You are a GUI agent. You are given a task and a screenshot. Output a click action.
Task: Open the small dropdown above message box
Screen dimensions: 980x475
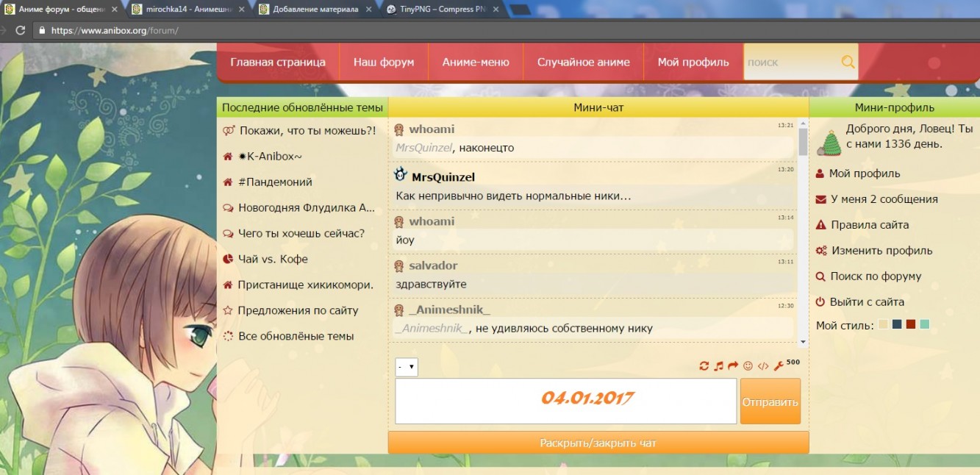tap(407, 367)
